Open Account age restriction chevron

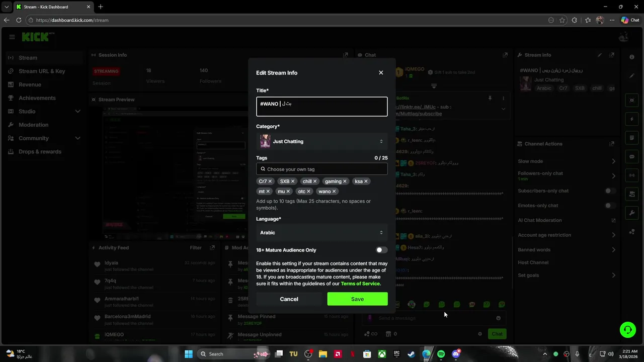613,235
